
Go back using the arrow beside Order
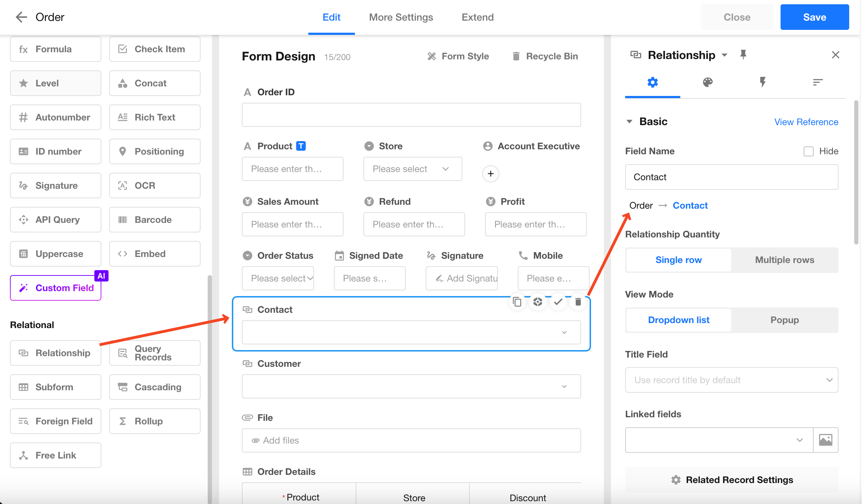coord(21,17)
